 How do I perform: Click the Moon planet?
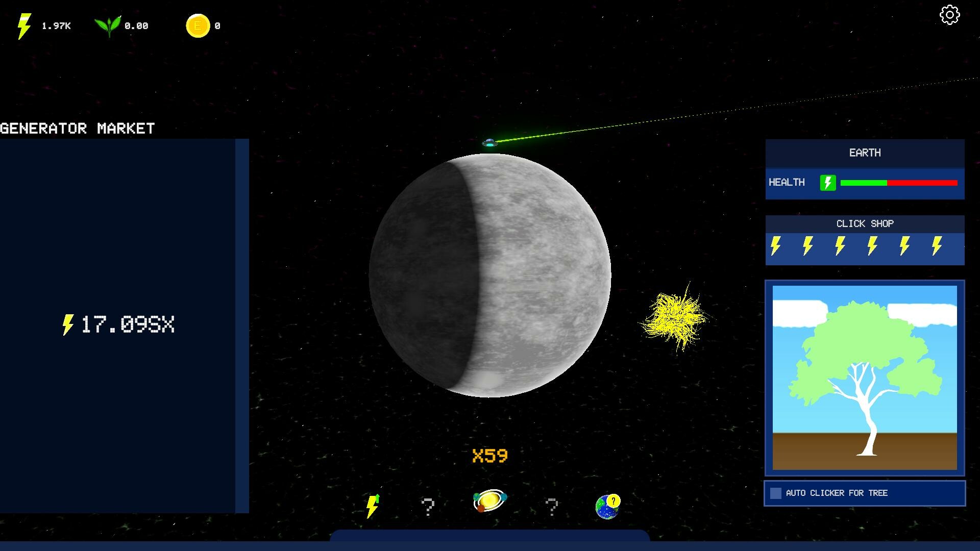[x=490, y=275]
